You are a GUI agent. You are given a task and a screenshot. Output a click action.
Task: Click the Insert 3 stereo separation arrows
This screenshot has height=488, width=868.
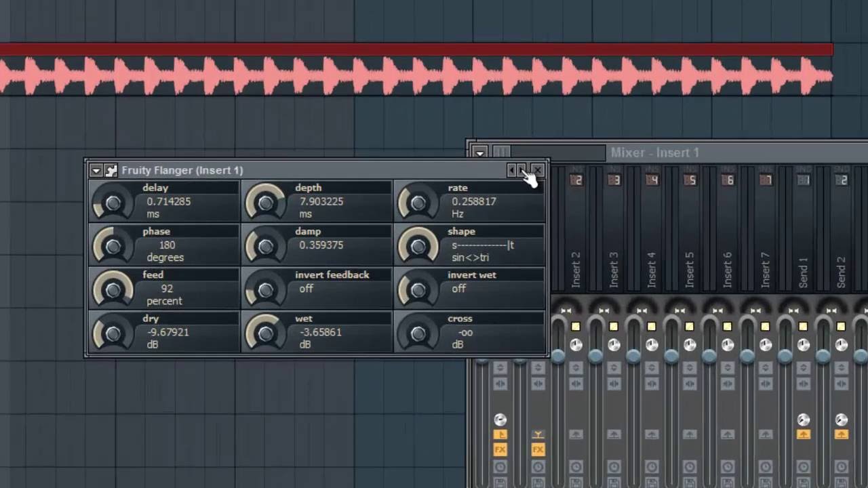coord(604,310)
